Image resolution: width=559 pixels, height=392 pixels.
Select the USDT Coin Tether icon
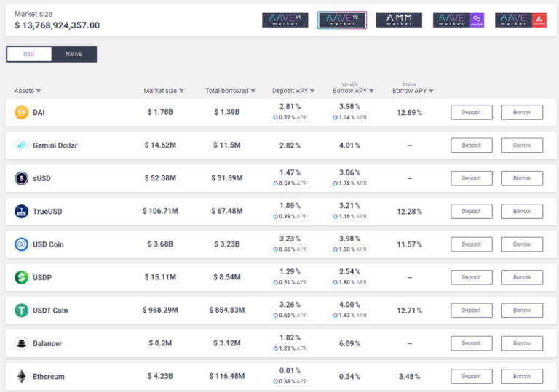click(x=22, y=311)
